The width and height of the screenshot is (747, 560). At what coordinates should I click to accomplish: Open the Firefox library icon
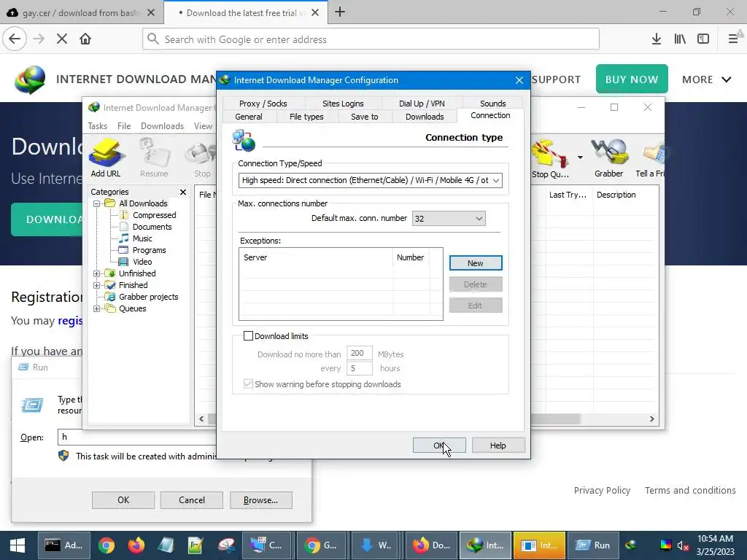(680, 39)
